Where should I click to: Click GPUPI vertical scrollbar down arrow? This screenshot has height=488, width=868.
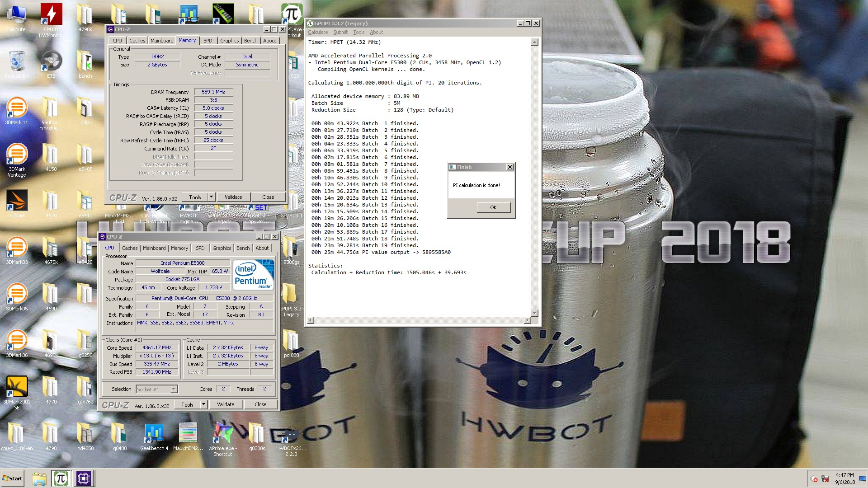[x=535, y=313]
